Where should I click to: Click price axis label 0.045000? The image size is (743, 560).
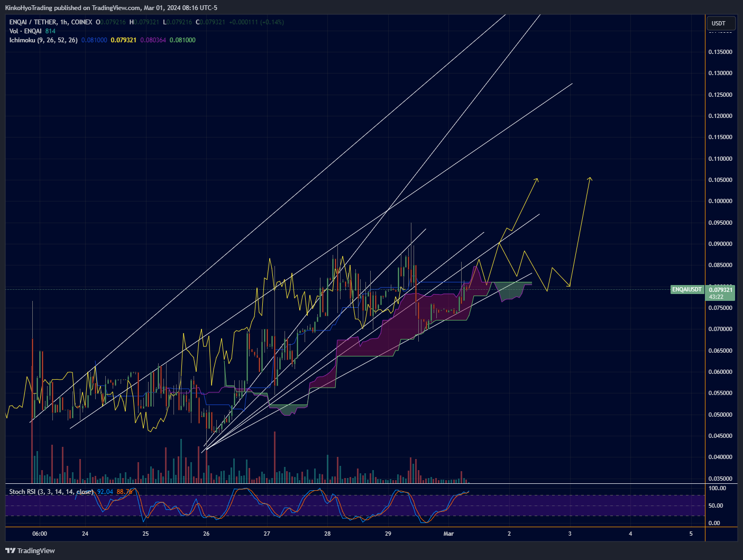coord(720,436)
